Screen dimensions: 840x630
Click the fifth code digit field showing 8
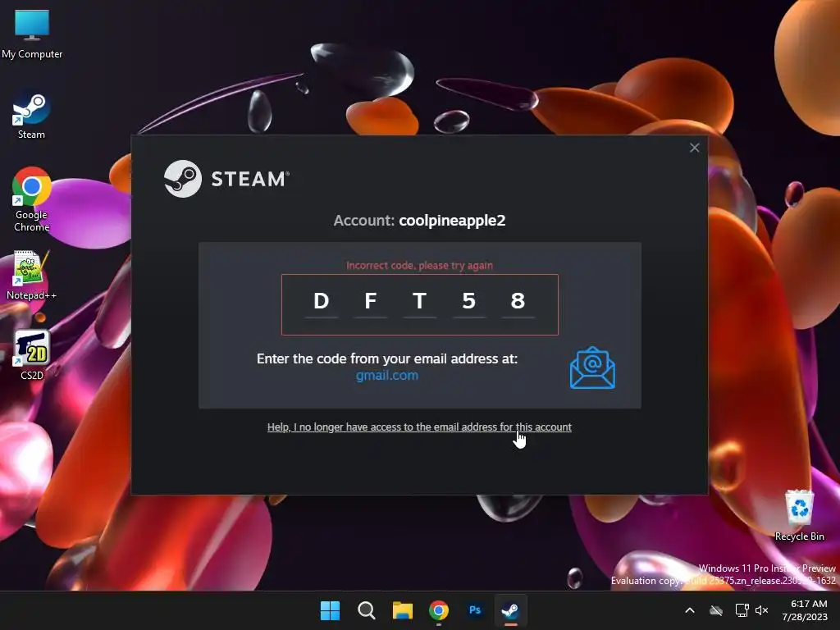[x=518, y=302]
